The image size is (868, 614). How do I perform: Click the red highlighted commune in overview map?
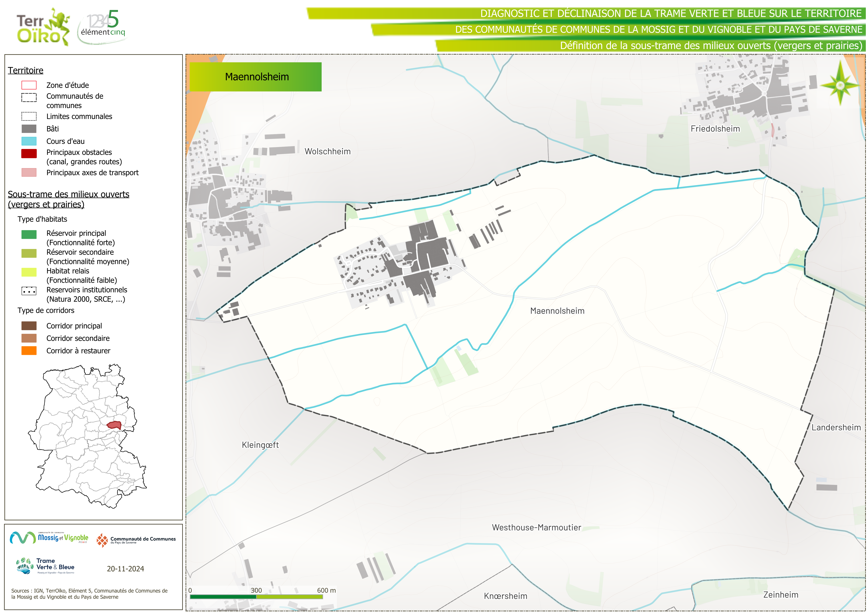pos(114,426)
